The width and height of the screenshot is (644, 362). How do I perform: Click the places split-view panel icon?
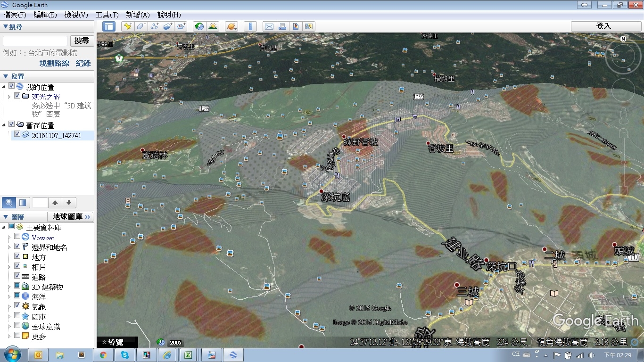point(23,203)
